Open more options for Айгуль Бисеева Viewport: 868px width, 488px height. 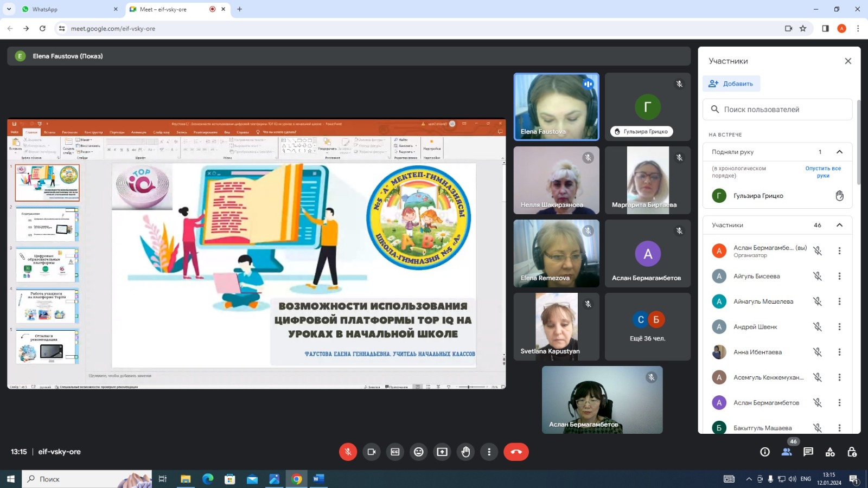[x=839, y=276]
